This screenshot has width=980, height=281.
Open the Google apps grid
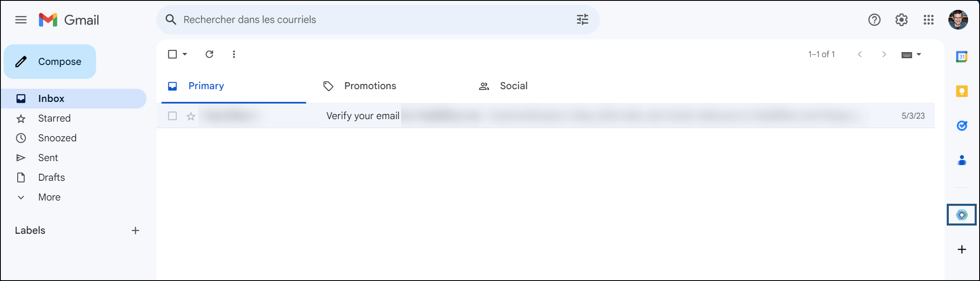929,19
